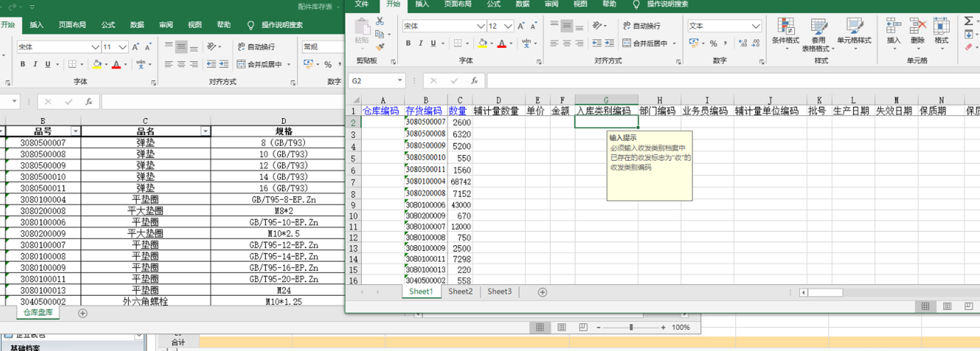Increase font size in front Excel window
The image size is (980, 351).
coord(521,26)
